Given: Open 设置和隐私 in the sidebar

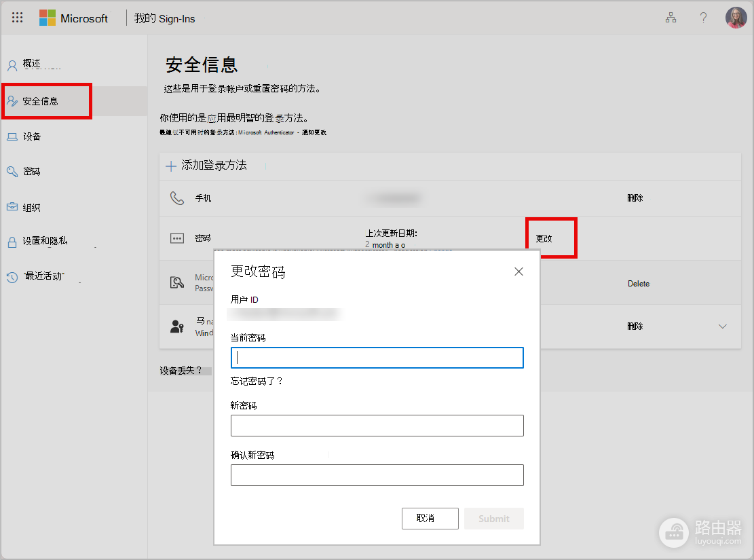Looking at the screenshot, I should pyautogui.click(x=45, y=241).
